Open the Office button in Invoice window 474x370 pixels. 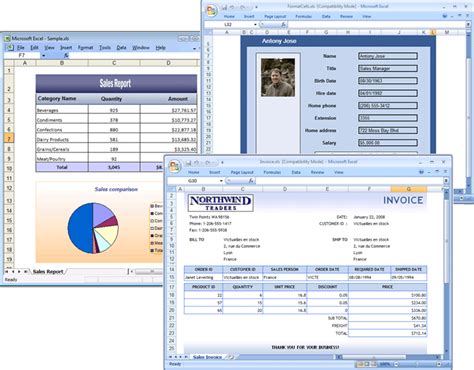coord(174,166)
